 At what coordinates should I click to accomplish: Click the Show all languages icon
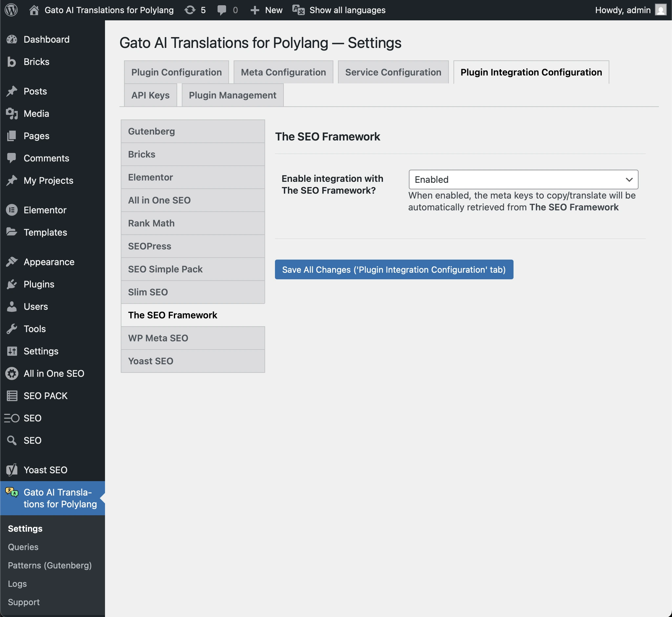pos(298,10)
